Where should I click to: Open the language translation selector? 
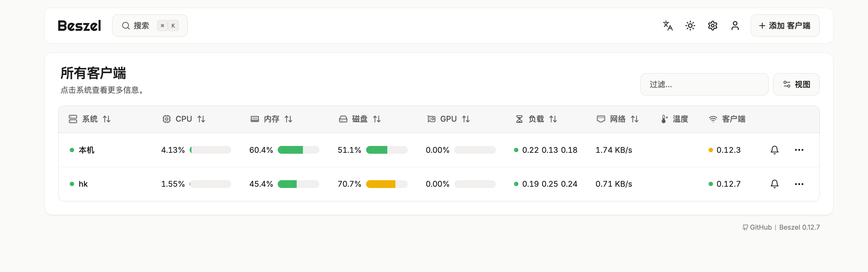[668, 26]
